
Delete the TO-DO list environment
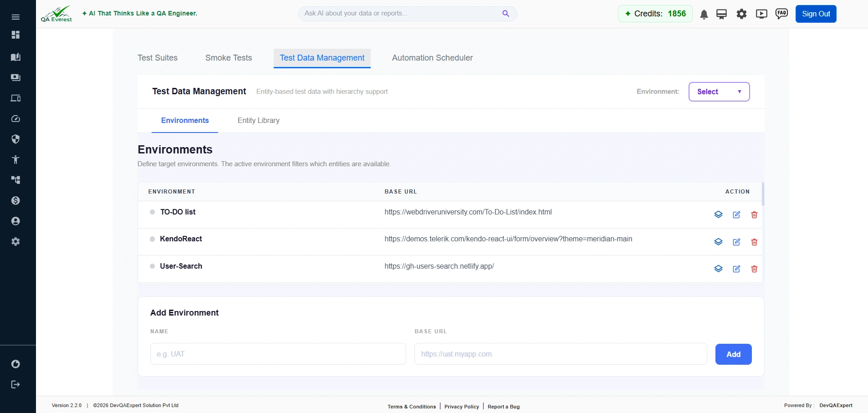[x=754, y=214]
